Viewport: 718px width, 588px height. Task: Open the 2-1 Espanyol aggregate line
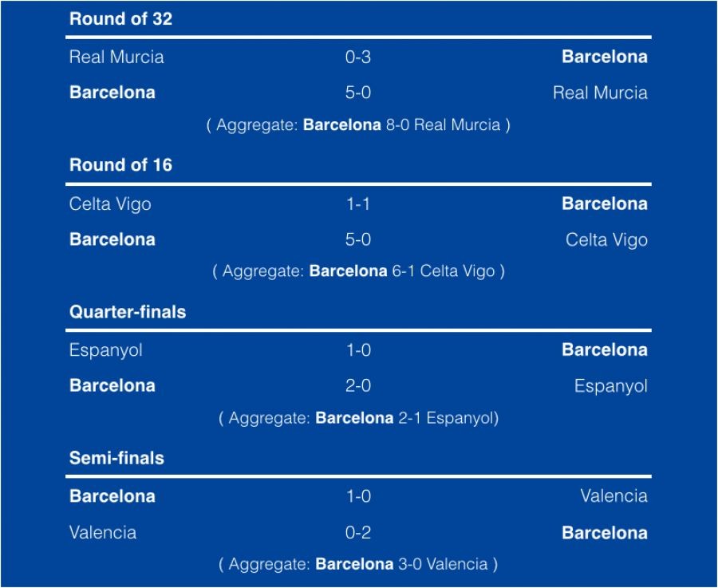(358, 418)
